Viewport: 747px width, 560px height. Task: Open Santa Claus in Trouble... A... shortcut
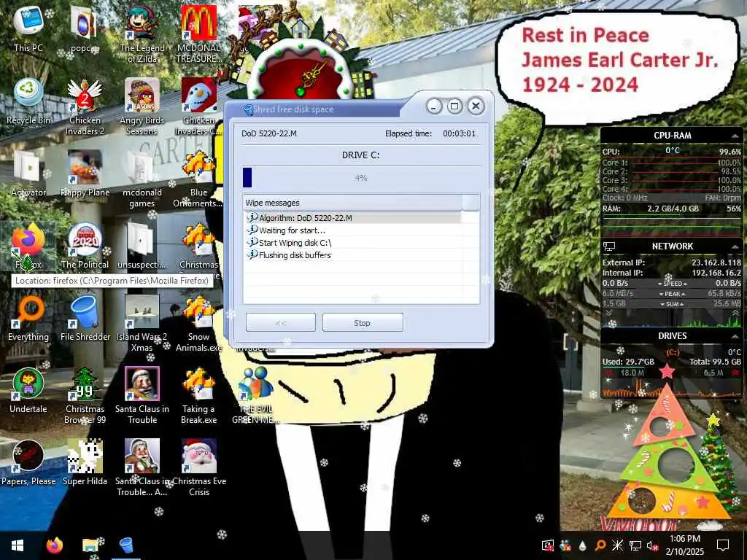pyautogui.click(x=142, y=467)
